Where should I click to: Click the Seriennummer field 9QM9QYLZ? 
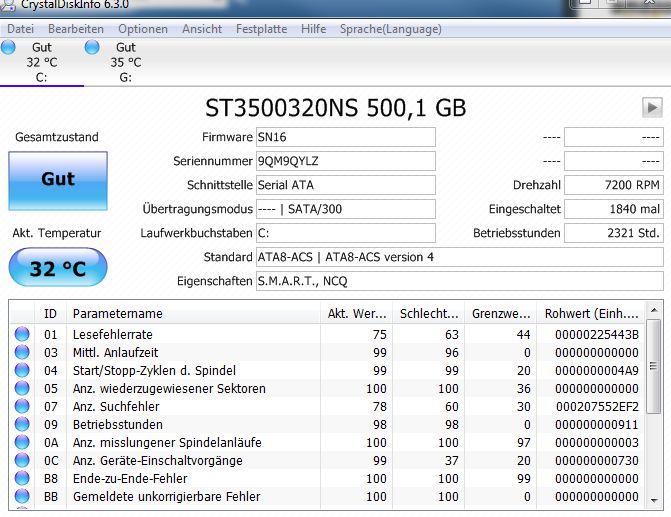[346, 161]
